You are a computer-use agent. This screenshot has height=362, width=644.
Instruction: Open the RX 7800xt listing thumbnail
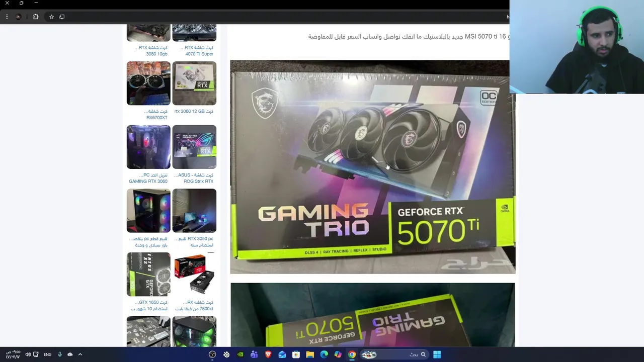click(x=194, y=274)
